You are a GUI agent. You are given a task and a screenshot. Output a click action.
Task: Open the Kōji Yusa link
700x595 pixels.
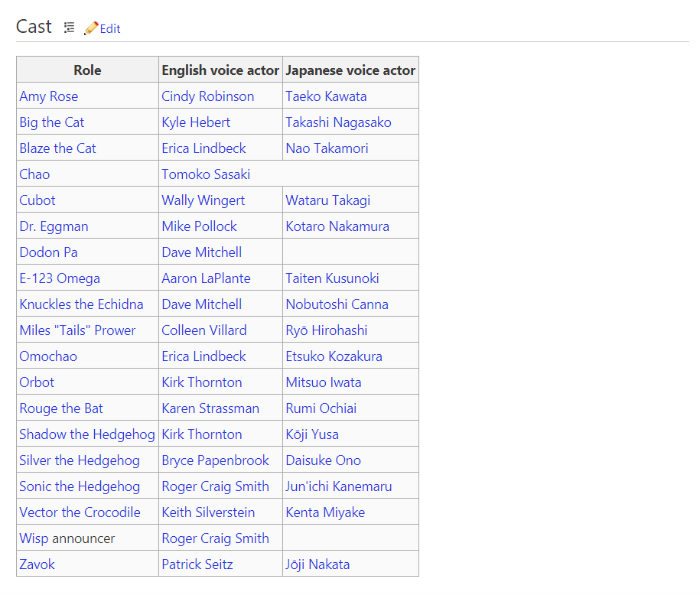[312, 434]
